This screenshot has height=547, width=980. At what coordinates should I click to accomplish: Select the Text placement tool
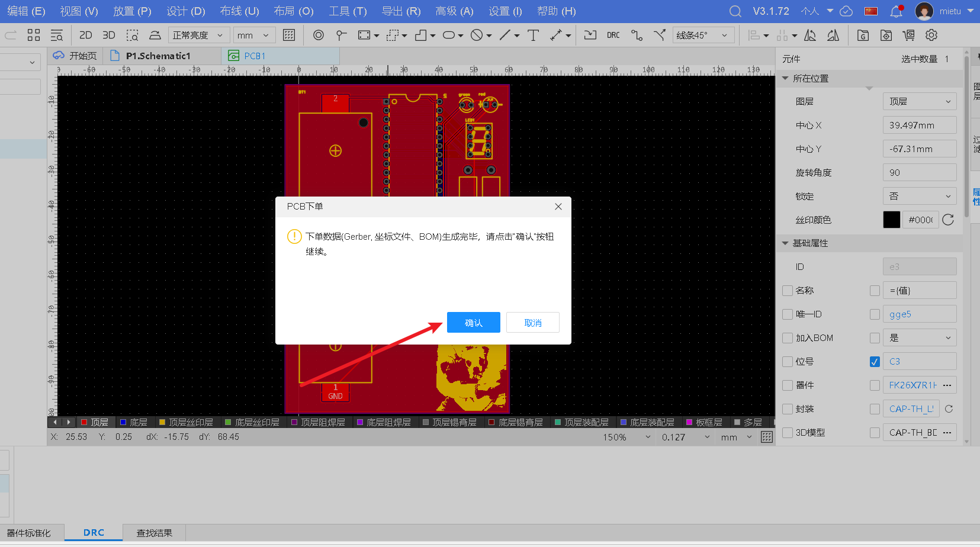tap(533, 35)
